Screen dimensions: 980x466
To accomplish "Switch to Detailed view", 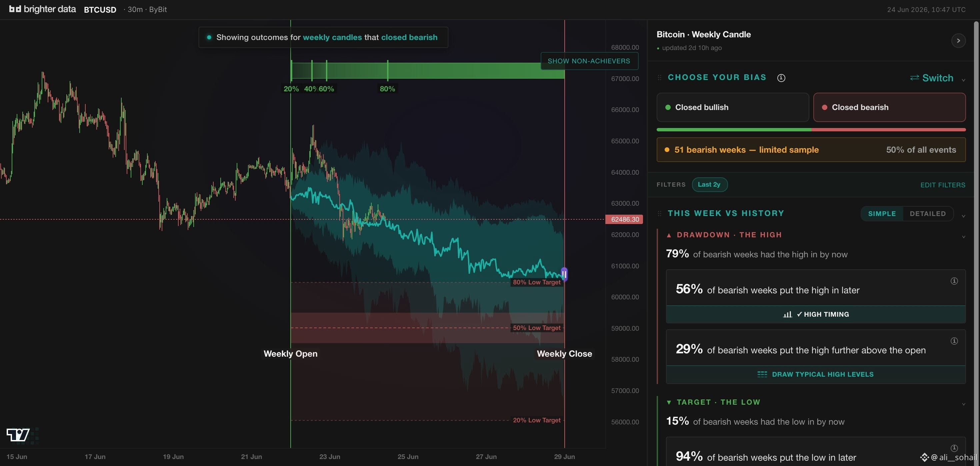I will [927, 214].
